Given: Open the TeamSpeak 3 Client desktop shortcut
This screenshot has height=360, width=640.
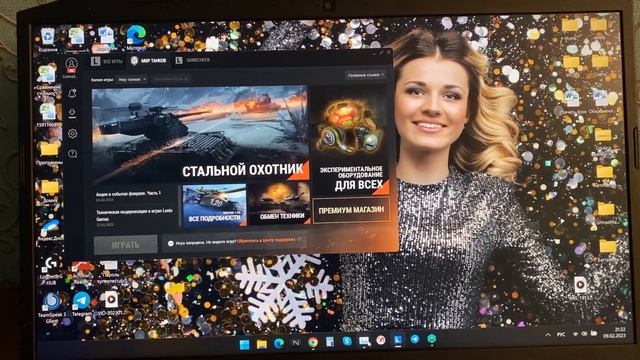Looking at the screenshot, I should point(52,308).
